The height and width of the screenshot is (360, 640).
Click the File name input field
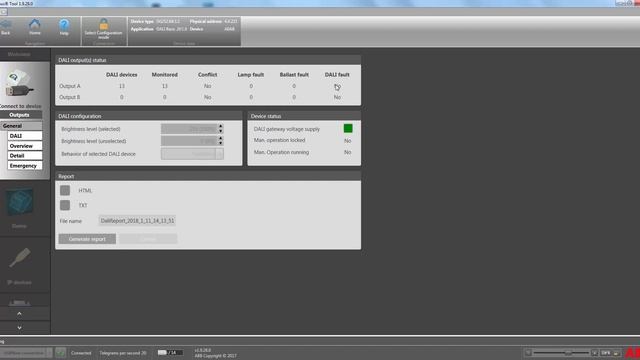point(137,221)
